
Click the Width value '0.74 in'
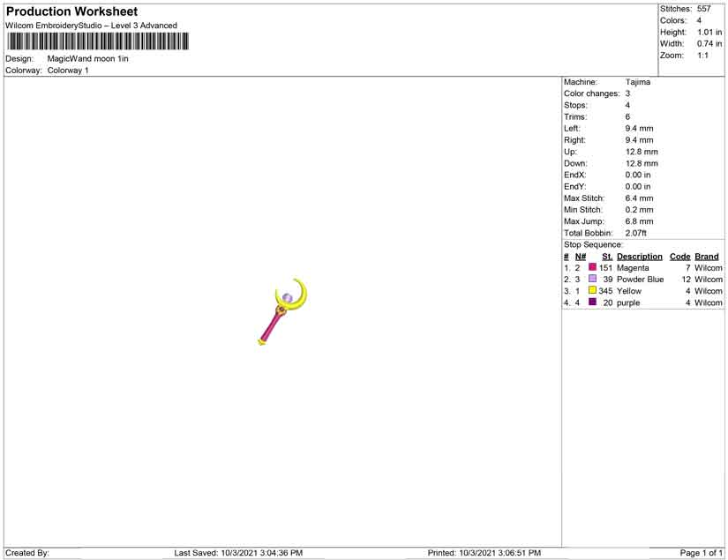pos(709,43)
